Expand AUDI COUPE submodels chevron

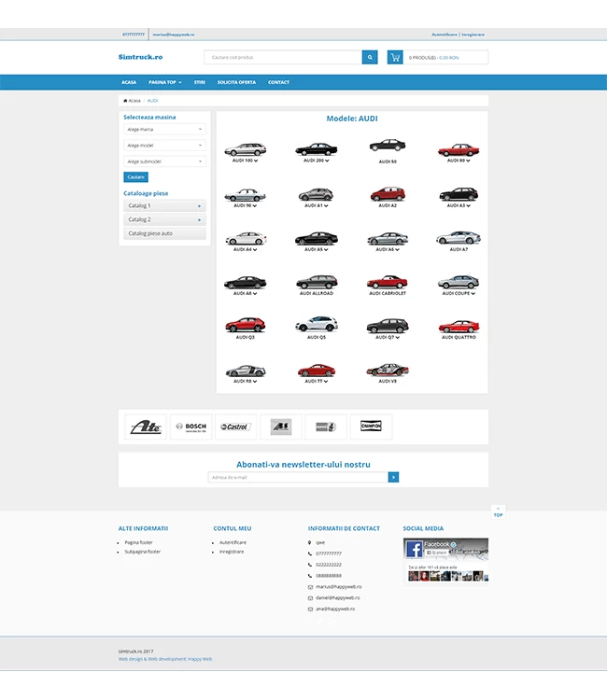pos(473,294)
